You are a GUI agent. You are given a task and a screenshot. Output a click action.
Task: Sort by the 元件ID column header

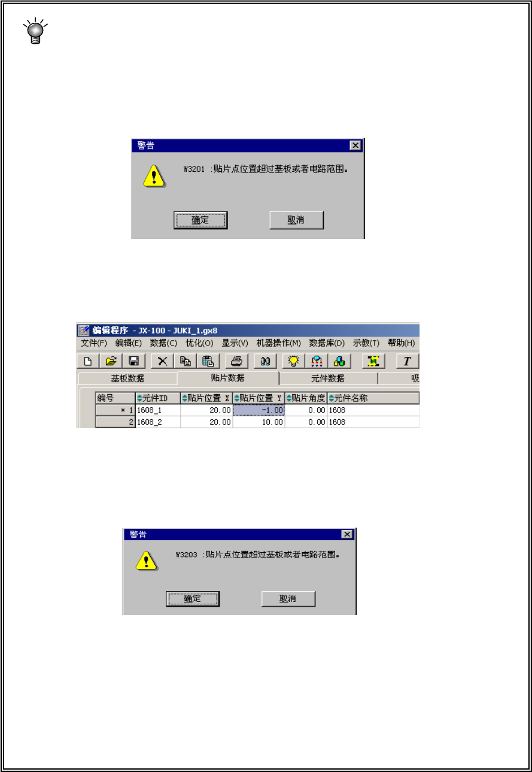coord(158,398)
